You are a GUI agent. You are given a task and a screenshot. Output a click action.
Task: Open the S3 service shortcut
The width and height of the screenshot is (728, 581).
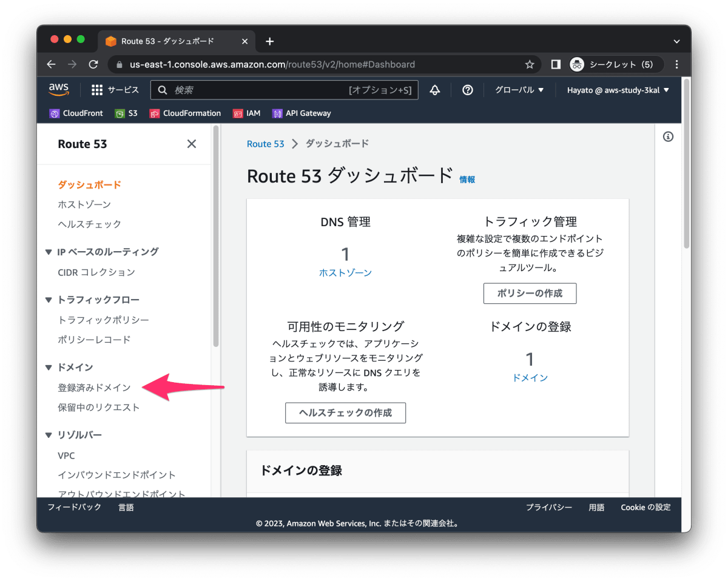coord(126,113)
